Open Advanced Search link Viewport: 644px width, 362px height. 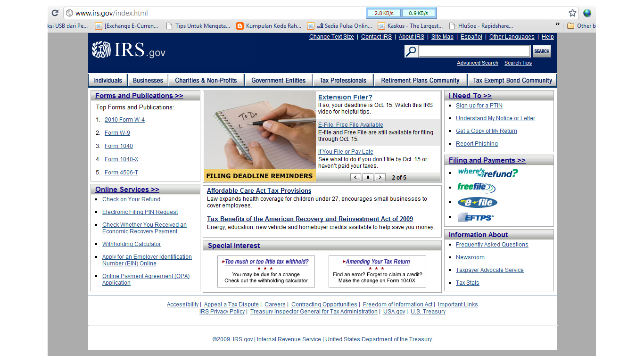coord(478,63)
